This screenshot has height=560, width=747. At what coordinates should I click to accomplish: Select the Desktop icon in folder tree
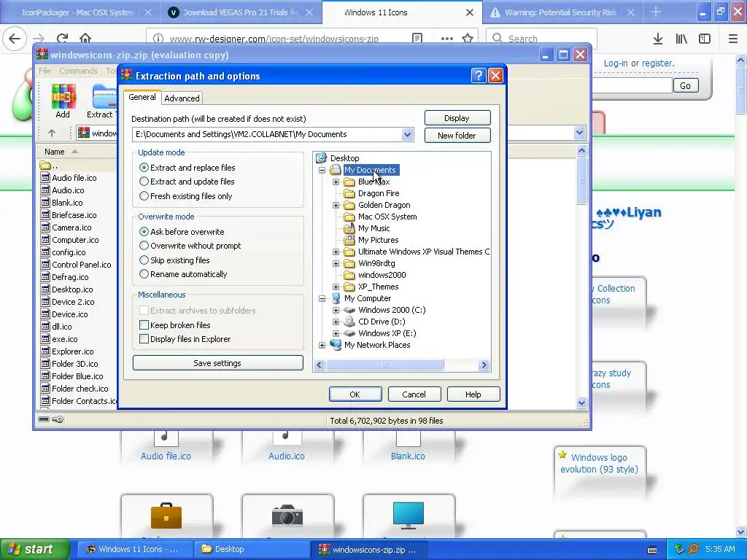coord(322,157)
